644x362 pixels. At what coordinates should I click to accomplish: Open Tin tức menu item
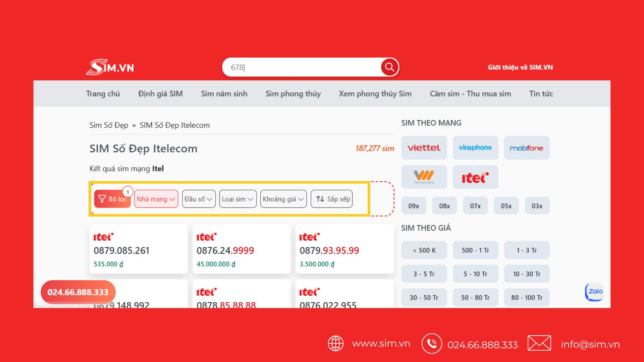tap(541, 94)
